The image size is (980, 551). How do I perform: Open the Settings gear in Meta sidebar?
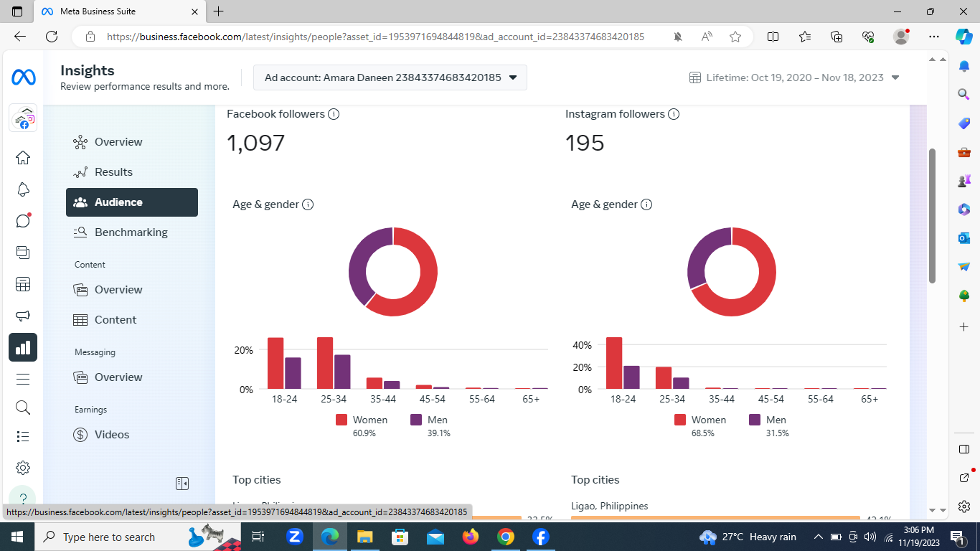(23, 468)
